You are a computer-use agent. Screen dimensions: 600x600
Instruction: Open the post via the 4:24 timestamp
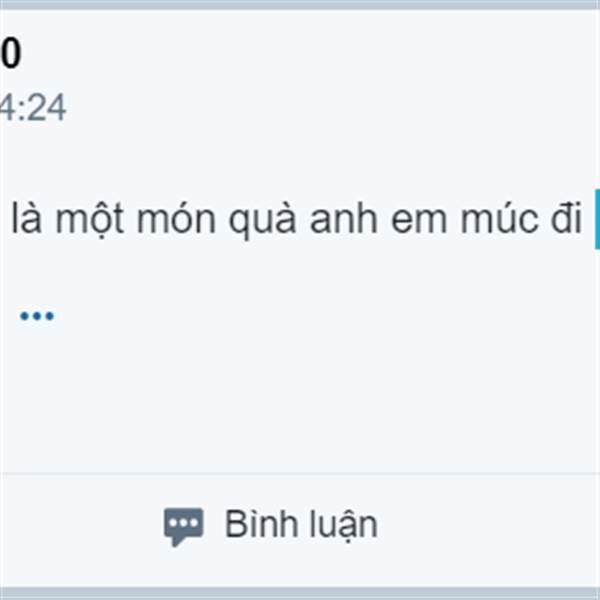coord(33,108)
